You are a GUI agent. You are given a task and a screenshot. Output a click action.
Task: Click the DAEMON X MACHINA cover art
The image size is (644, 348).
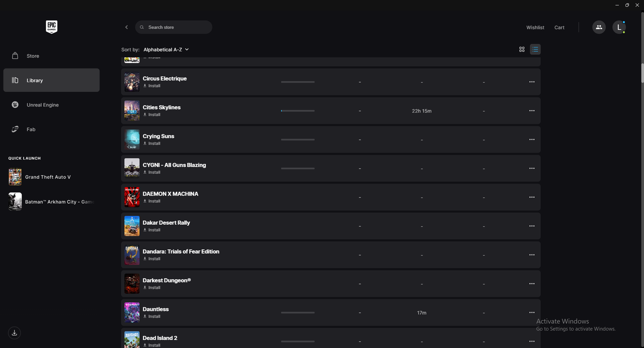(132, 197)
